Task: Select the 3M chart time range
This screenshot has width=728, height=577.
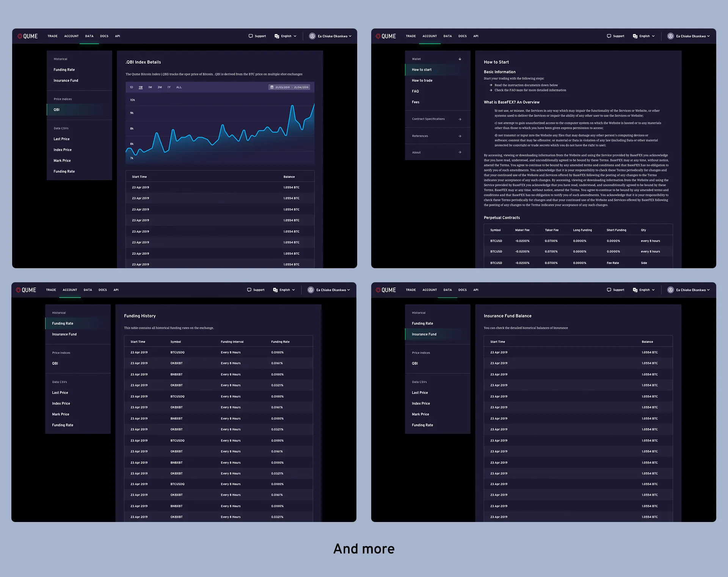Action: point(160,87)
